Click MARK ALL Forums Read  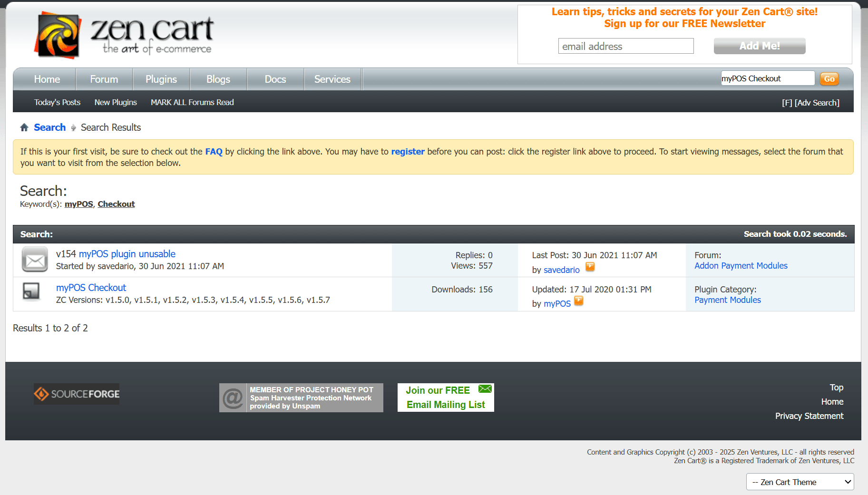[192, 102]
